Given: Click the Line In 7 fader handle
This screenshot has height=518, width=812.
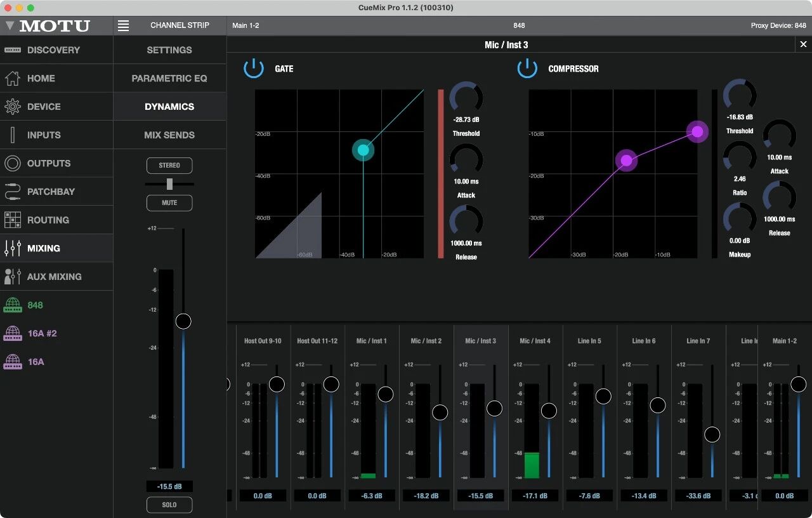Looking at the screenshot, I should (x=712, y=434).
